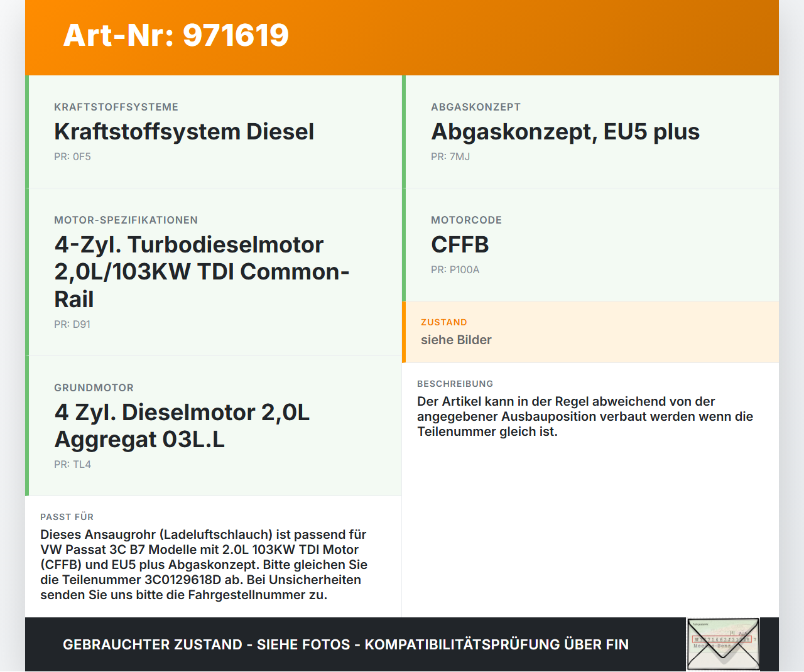Image resolution: width=804 pixels, height=672 pixels.
Task: Select the PR: TL4 code
Action: coord(72,465)
